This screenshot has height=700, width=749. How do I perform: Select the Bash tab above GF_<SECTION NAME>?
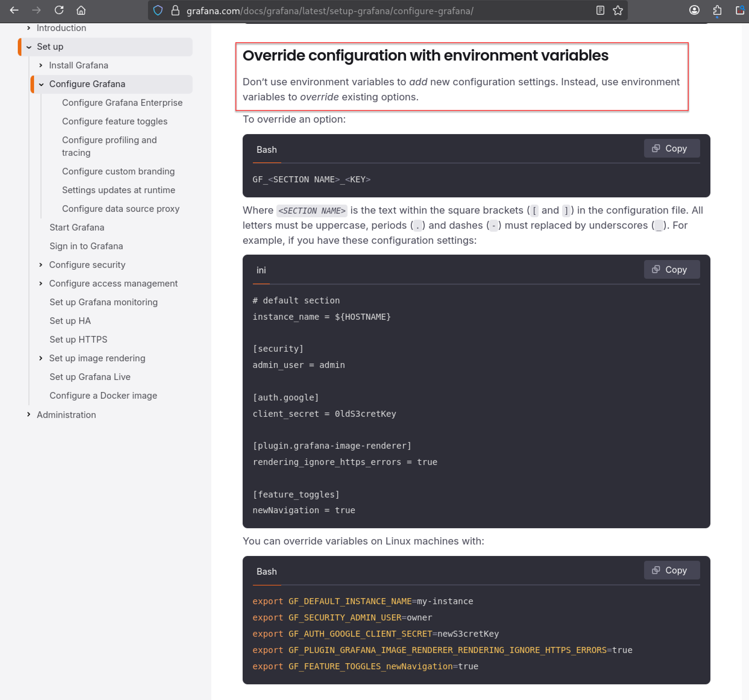click(267, 150)
